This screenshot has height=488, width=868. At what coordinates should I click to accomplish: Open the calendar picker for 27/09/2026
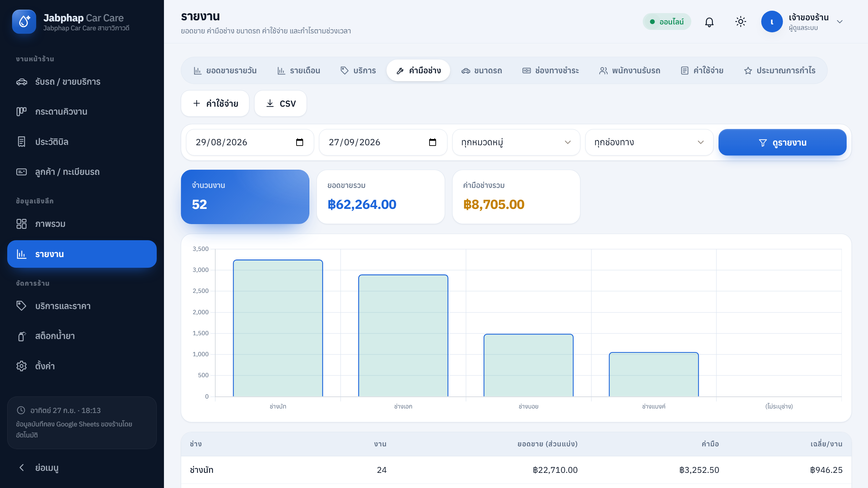433,142
